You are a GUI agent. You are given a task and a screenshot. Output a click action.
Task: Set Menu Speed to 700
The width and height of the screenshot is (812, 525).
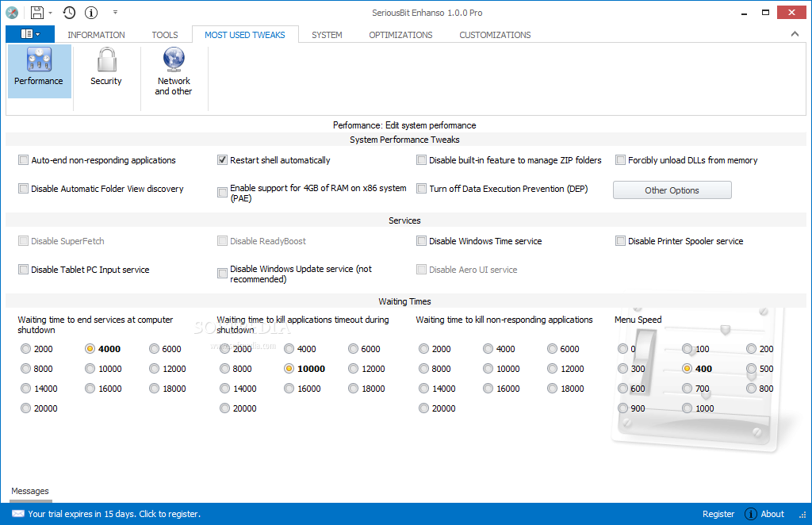point(688,389)
